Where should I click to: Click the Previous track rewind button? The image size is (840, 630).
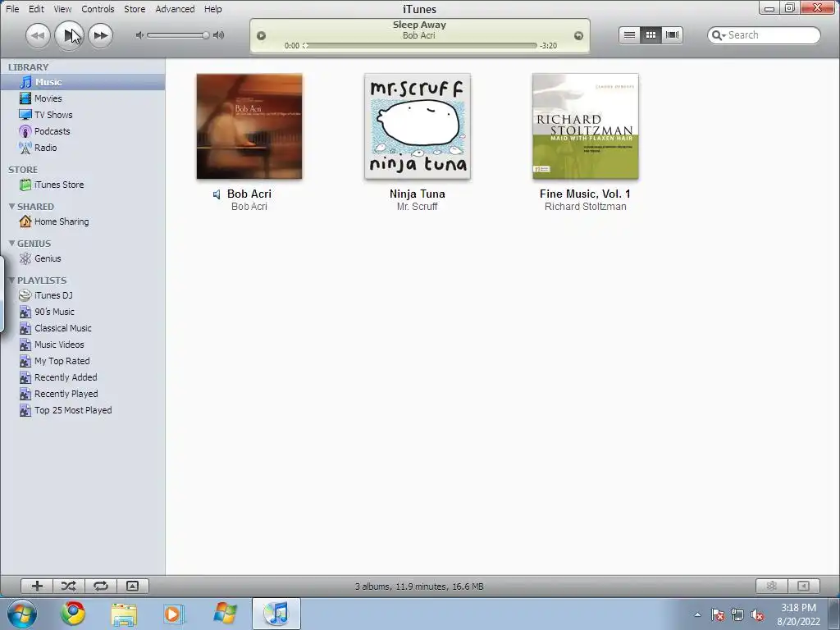38,36
